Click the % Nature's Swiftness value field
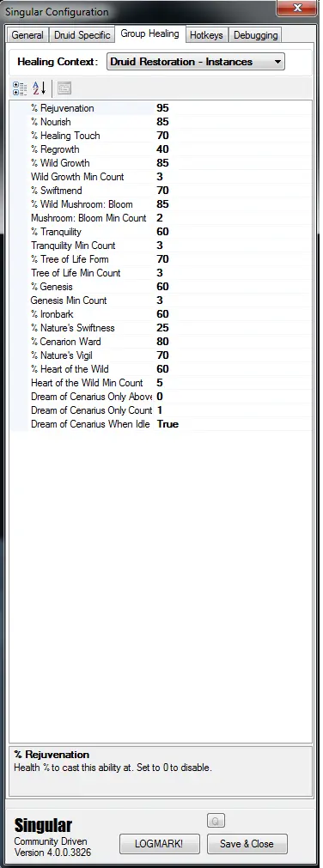The image size is (323, 868). tap(234, 328)
